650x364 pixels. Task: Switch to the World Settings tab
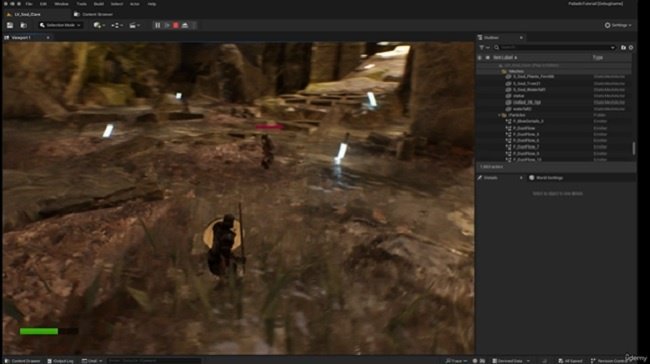click(546, 178)
